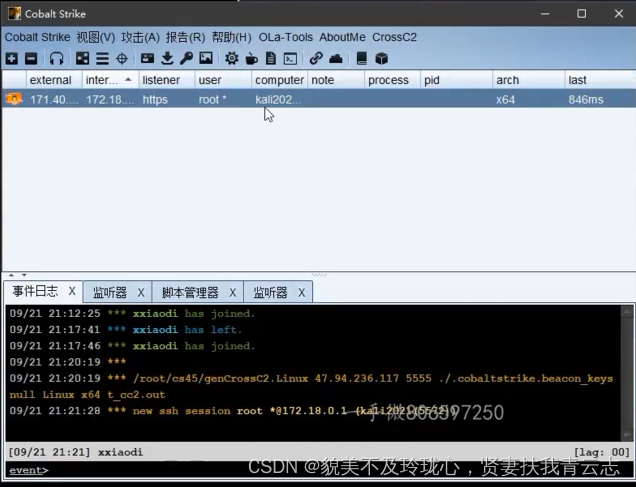This screenshot has width=636, height=487.
Task: Open MS Office macro document icon
Action: (271, 59)
